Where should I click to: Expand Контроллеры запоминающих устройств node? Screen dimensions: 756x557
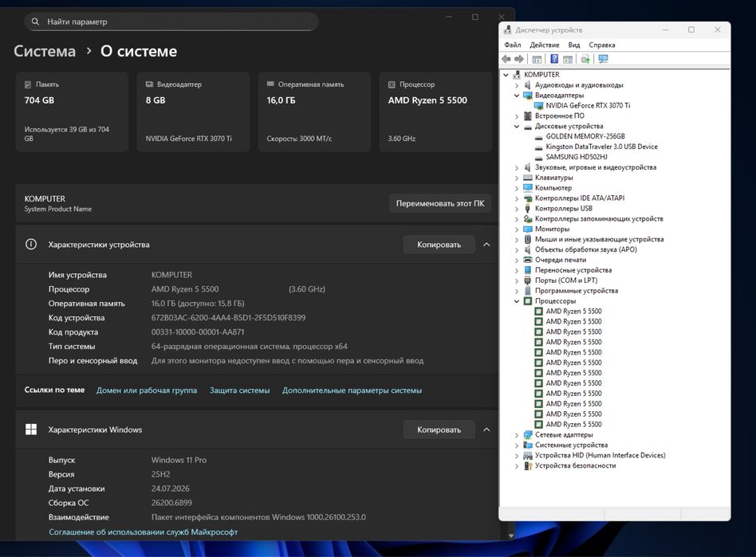click(517, 219)
